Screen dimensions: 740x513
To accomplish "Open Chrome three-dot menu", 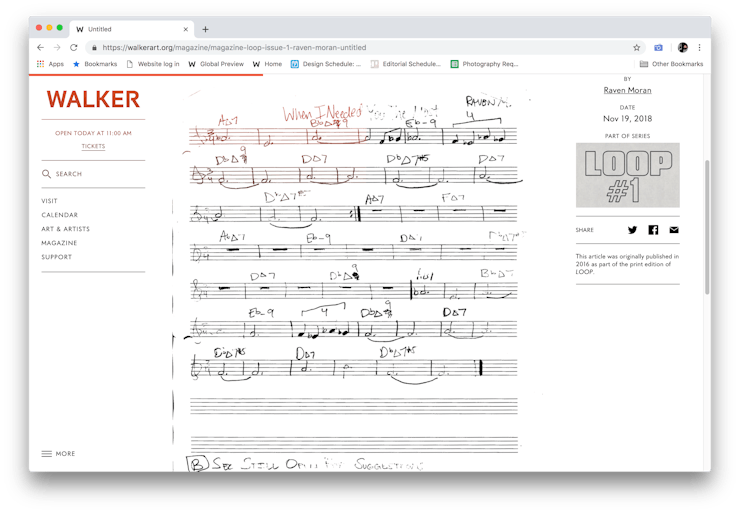I will click(699, 47).
